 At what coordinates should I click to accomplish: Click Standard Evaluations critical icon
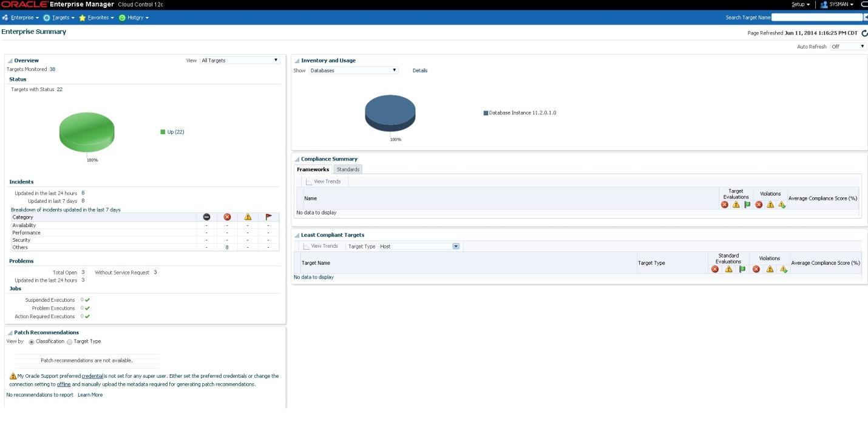[x=715, y=269]
